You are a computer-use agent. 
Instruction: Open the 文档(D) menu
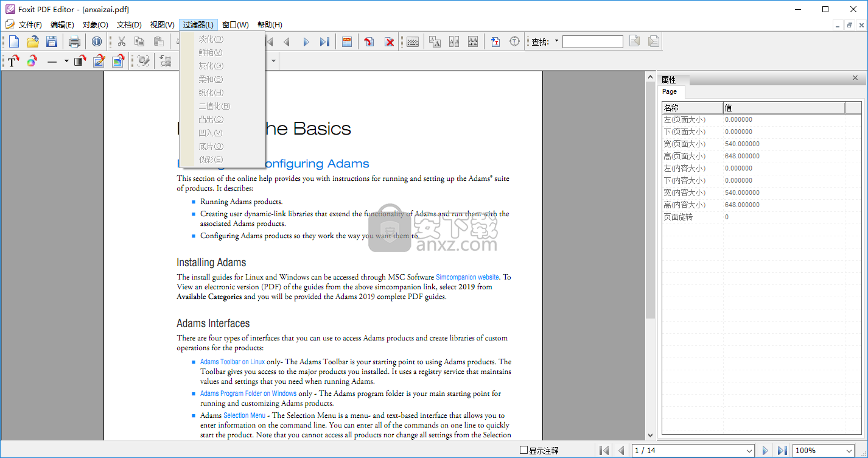coord(129,25)
